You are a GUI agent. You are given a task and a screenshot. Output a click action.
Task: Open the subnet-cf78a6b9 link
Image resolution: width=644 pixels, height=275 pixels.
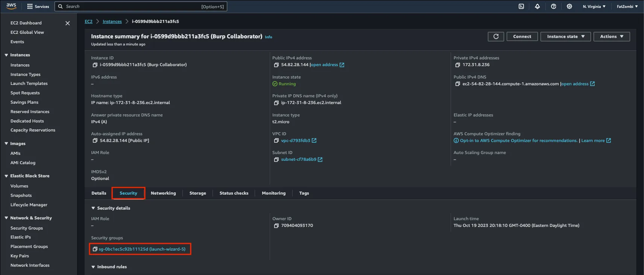[299, 160]
